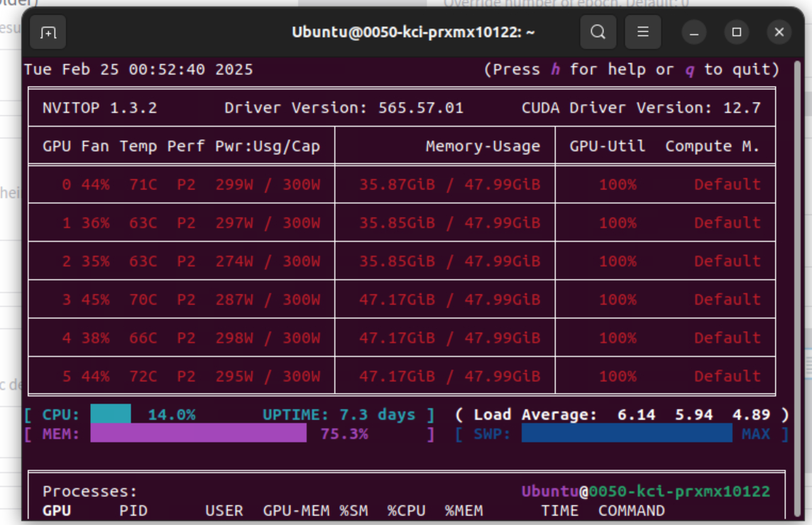Click 'UPTIME: 7.3 days' text
The height and width of the screenshot is (525, 812).
coord(339,415)
